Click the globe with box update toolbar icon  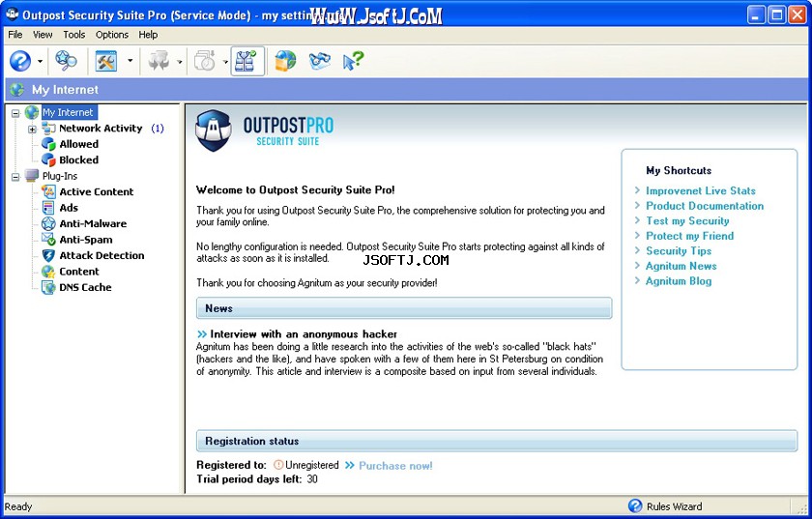(285, 61)
